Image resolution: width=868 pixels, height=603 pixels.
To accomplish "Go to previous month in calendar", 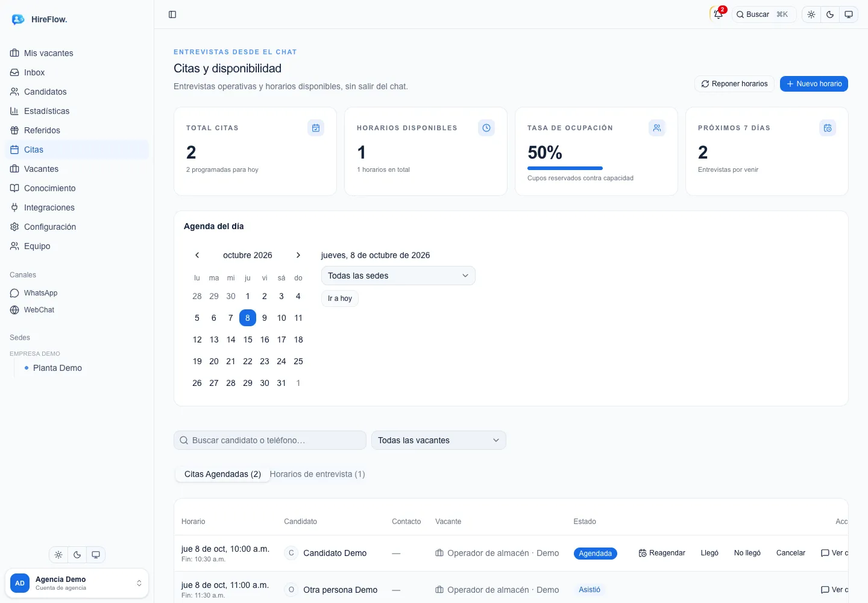I will click(197, 255).
